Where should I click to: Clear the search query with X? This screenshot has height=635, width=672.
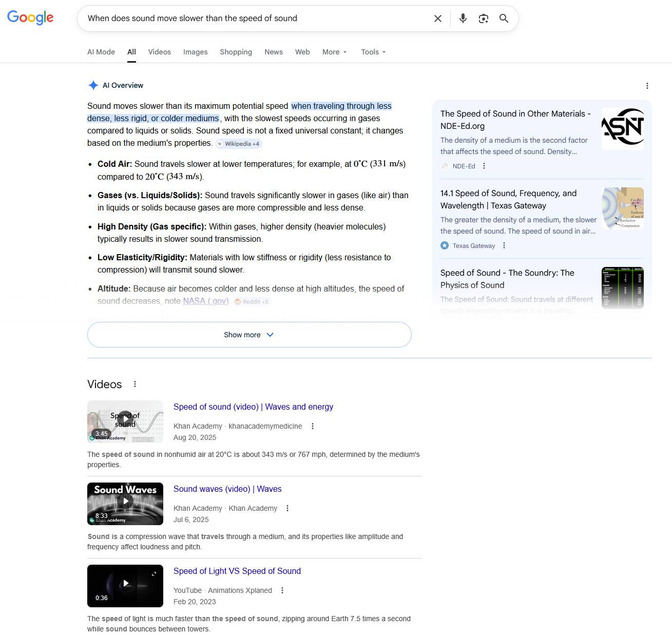pos(438,18)
